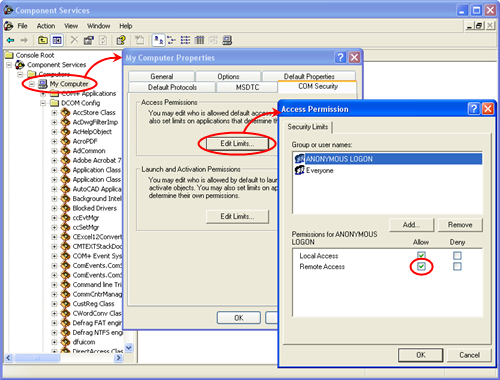Click the AcroPDF component icon
500x380 pixels.
click(x=65, y=141)
